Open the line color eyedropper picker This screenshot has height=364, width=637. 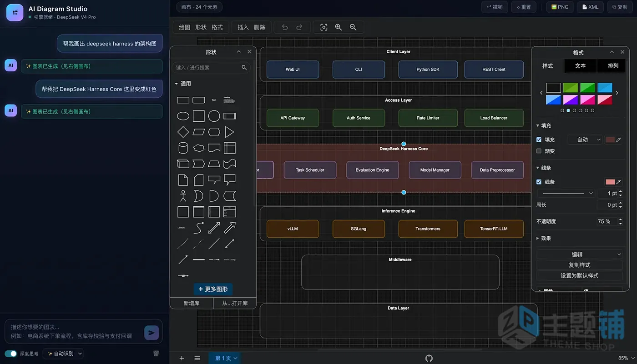coord(618,182)
